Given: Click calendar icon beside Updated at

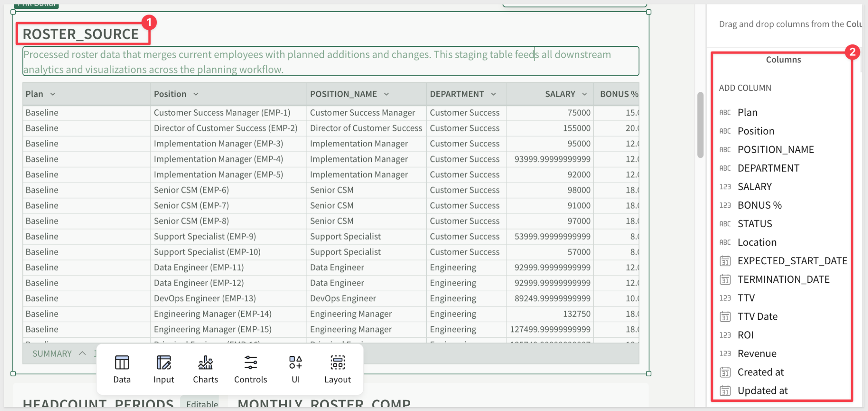Looking at the screenshot, I should pos(725,391).
